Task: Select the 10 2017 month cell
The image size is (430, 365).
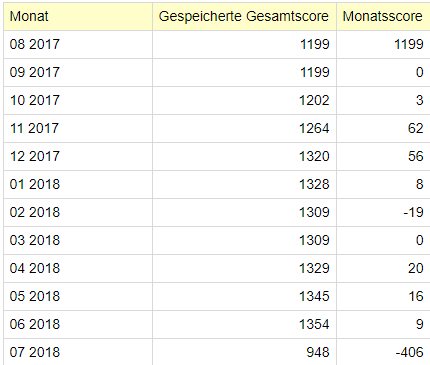Action: point(78,100)
